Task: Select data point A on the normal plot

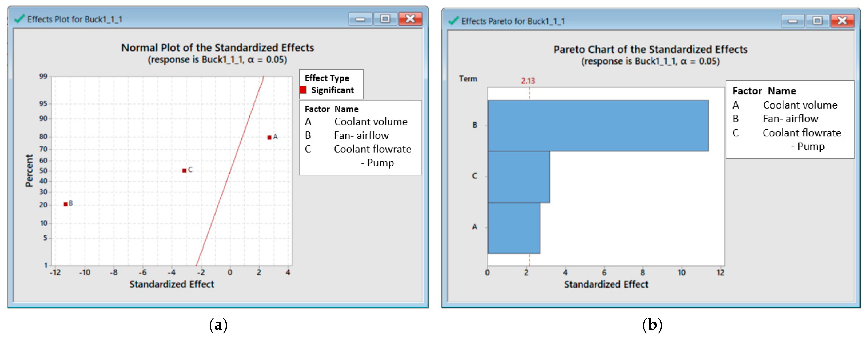Action: [269, 137]
